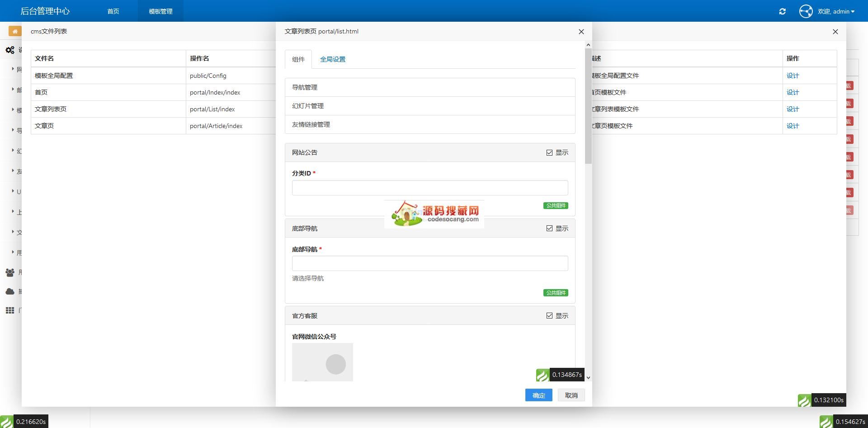The image size is (868, 428).
Task: Open 模板管理 in top navigation
Action: [160, 11]
